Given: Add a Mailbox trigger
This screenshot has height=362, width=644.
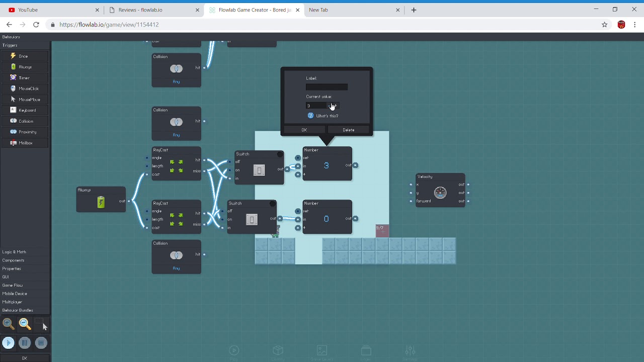Looking at the screenshot, I should (25, 143).
